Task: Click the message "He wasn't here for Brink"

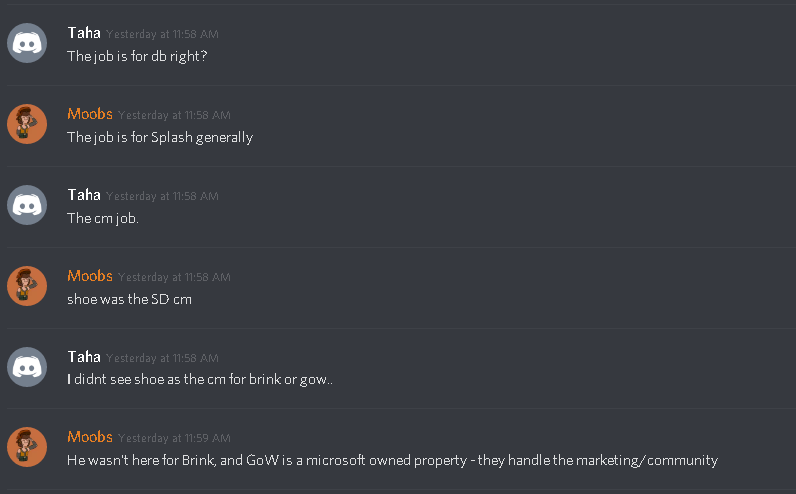Action: coord(392,460)
